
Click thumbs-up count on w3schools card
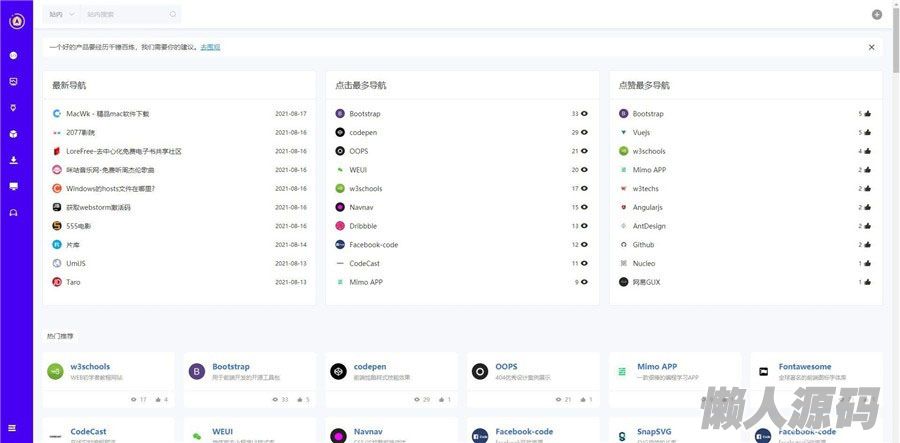(x=161, y=399)
